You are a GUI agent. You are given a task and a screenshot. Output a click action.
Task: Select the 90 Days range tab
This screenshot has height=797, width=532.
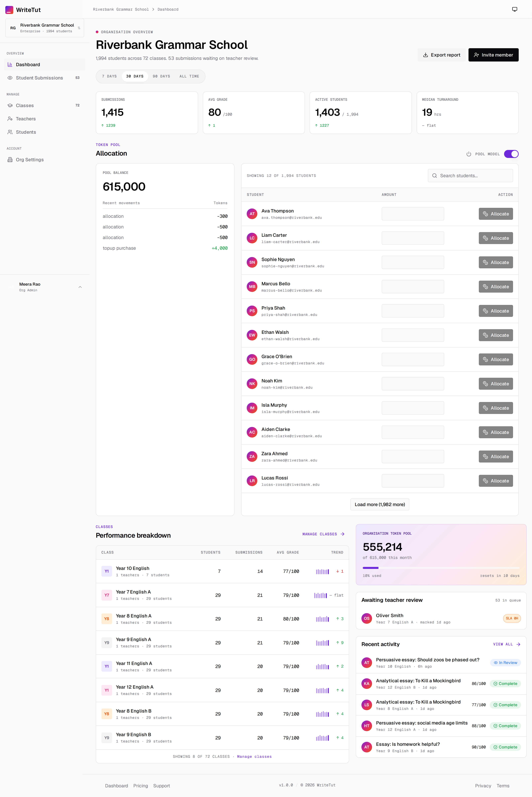(161, 76)
